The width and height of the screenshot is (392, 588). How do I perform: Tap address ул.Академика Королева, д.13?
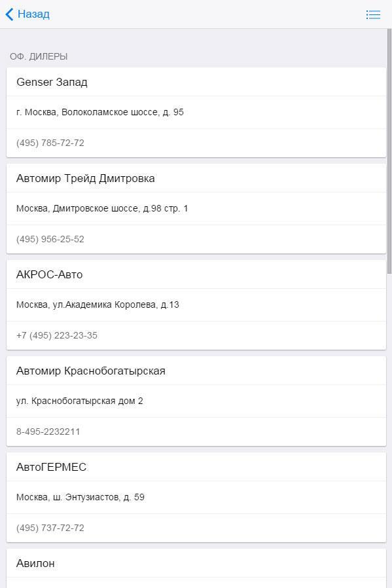tap(97, 304)
